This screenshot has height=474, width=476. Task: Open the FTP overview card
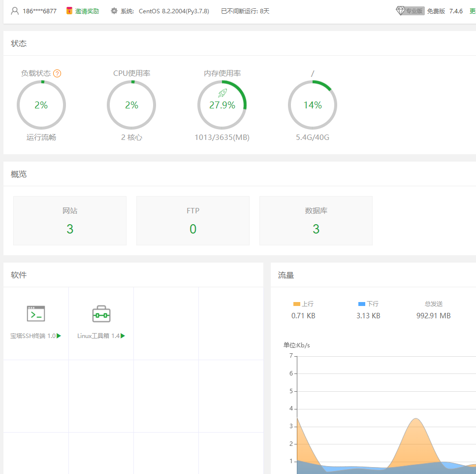(193, 221)
